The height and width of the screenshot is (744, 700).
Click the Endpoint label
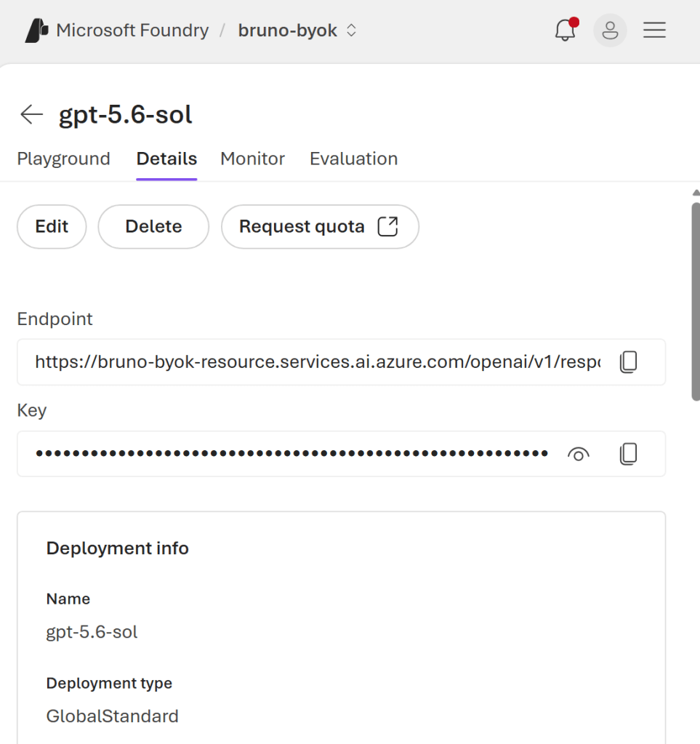[x=55, y=319]
